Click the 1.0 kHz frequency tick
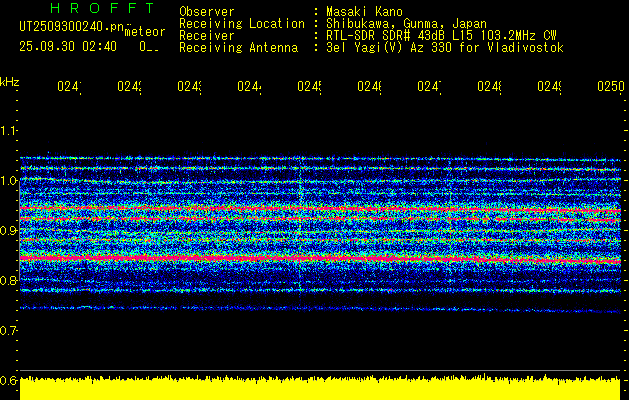Image resolution: width=629 pixels, height=400 pixels. [10, 181]
